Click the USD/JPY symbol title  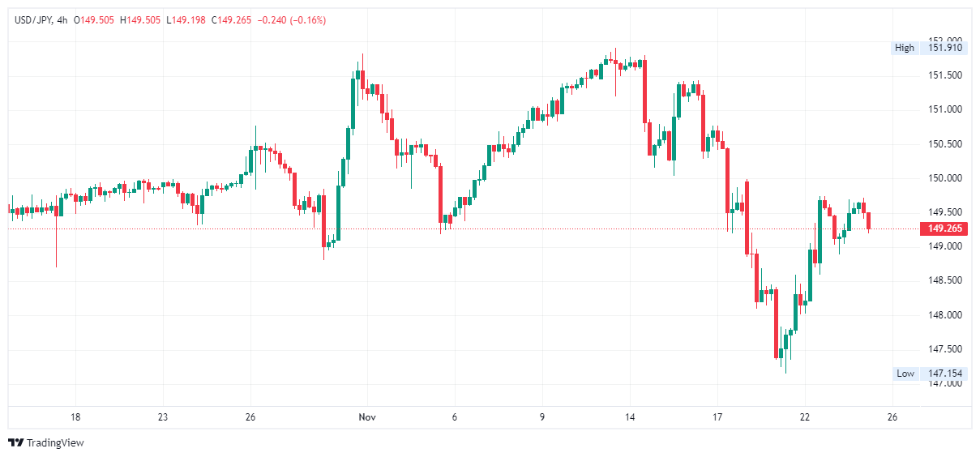33,20
